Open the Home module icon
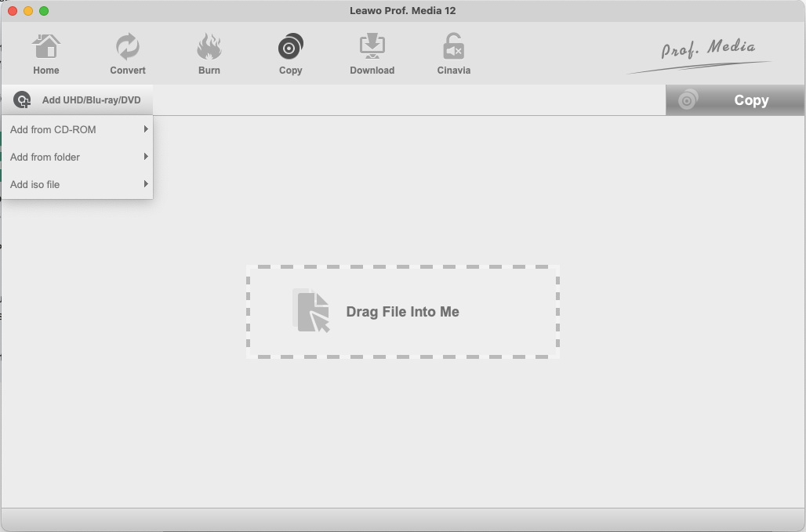The height and width of the screenshot is (532, 806). tap(46, 46)
